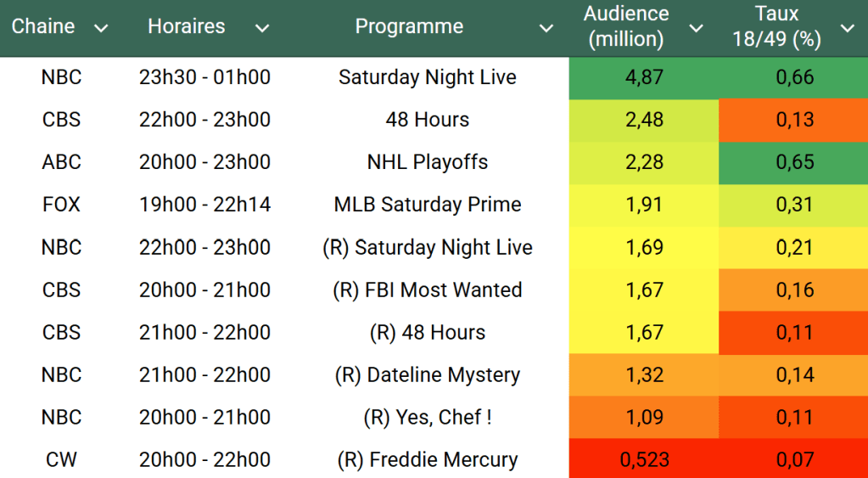Click the 48 Hours programme cell at 22h00
868x478 pixels.
coord(427,120)
